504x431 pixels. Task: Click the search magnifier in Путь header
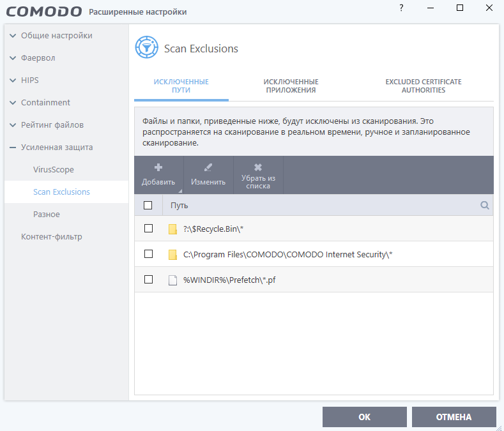point(485,206)
